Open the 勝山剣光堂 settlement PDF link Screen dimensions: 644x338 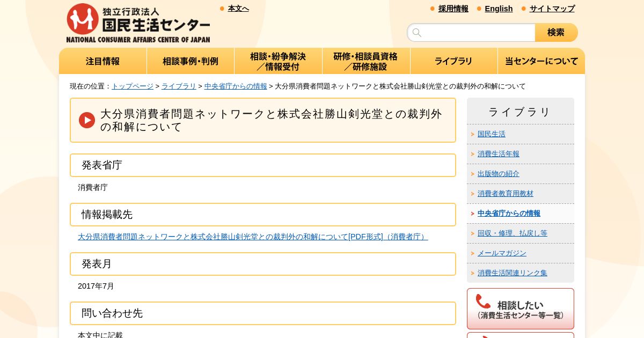click(253, 237)
